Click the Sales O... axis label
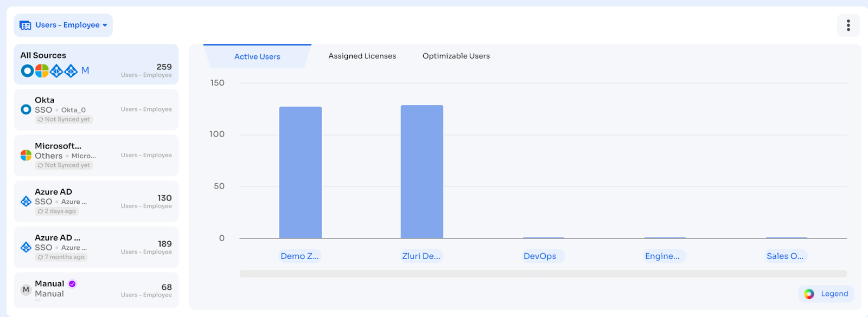This screenshot has height=317, width=868. pos(785,256)
